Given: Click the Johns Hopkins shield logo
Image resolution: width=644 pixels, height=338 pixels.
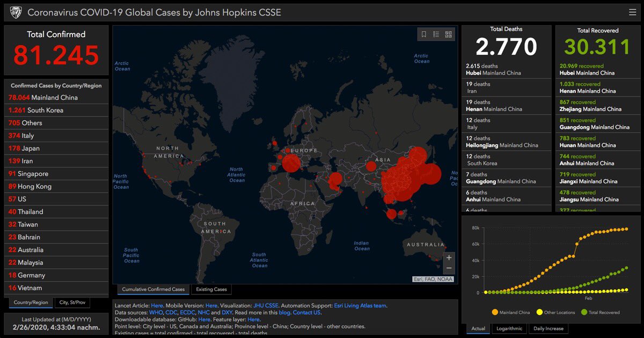Looking at the screenshot, I should pos(16,12).
